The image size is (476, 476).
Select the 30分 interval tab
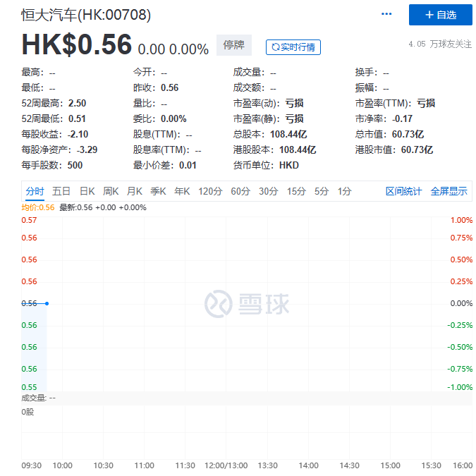[x=269, y=191]
